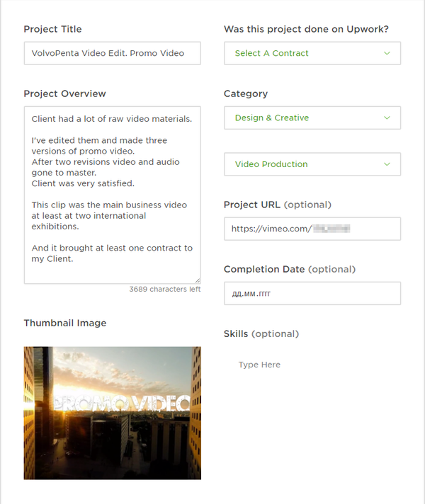The width and height of the screenshot is (425, 504).
Task: Open the Video Production subcategory dropdown
Action: (305, 164)
